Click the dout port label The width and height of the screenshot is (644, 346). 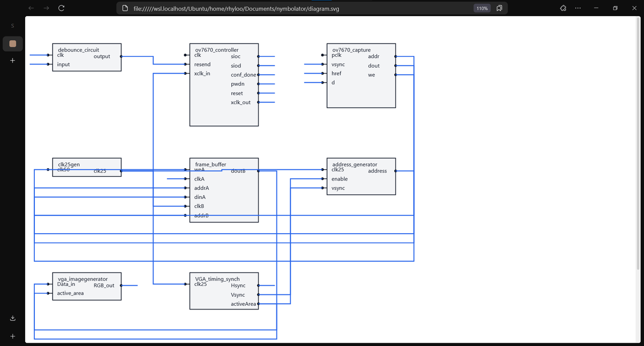pos(374,66)
